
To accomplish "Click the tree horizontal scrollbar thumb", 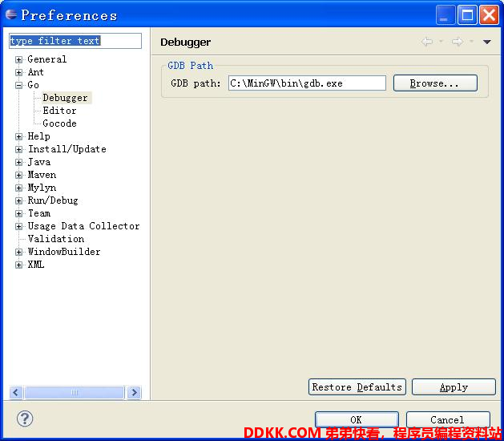I will pos(75,392).
